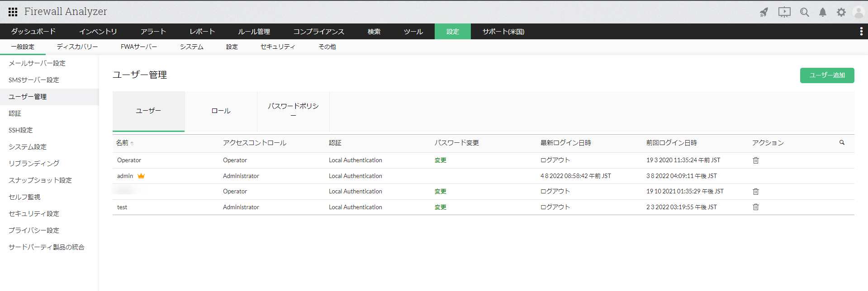Open the presentation screen icon in header
Screen dimensions: 868x291
tap(784, 12)
